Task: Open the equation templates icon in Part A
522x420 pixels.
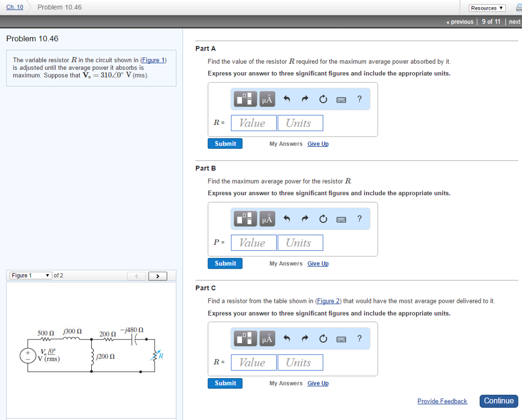Action: [245, 99]
